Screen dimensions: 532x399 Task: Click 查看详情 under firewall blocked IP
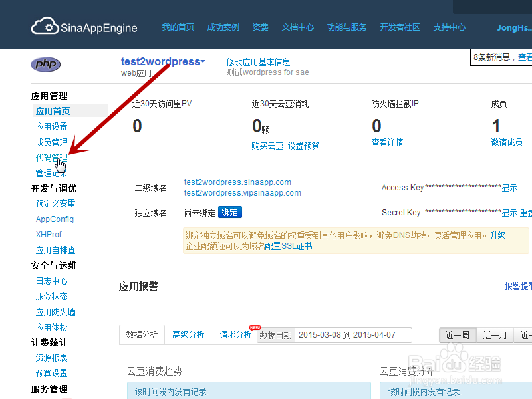coord(387,142)
